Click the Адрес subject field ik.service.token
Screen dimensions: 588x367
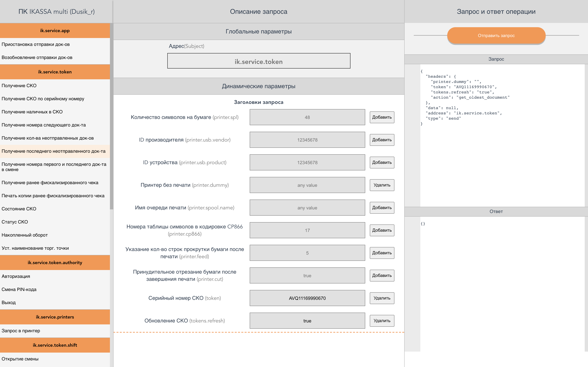[259, 61]
